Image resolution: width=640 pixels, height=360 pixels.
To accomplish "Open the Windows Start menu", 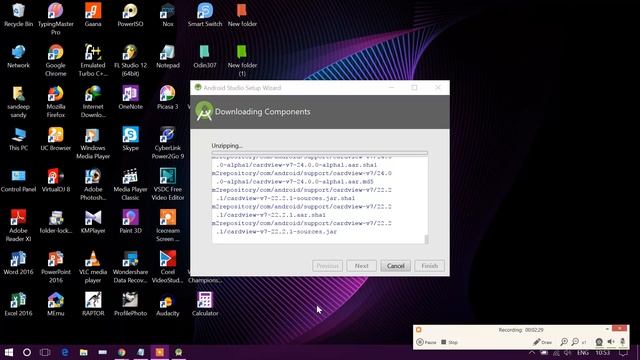I will (x=9, y=352).
